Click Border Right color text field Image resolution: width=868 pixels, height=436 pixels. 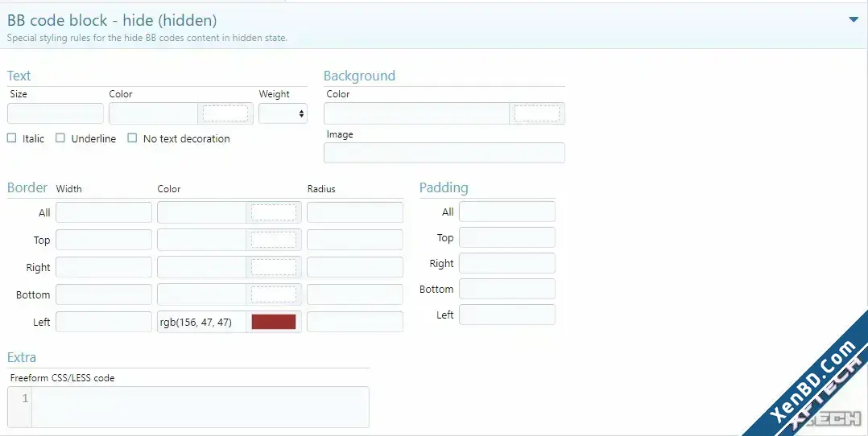coord(202,267)
